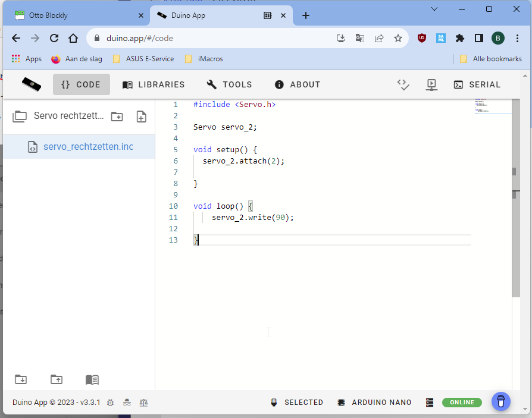Click the SELECTED port selector in footer
The height and width of the screenshot is (418, 532).
(x=297, y=403)
